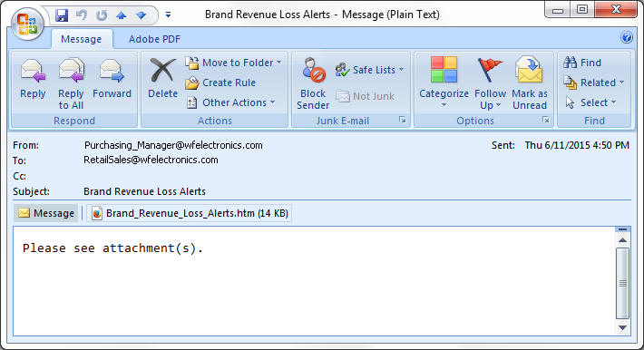Flag message with Follow Up icon
Image resolution: width=644 pixels, height=350 pixels.
tap(490, 70)
